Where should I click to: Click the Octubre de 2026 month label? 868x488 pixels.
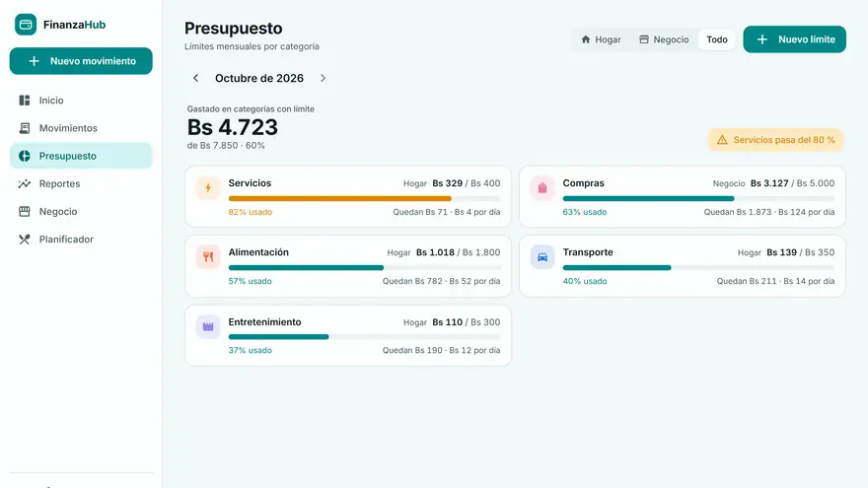coord(259,78)
